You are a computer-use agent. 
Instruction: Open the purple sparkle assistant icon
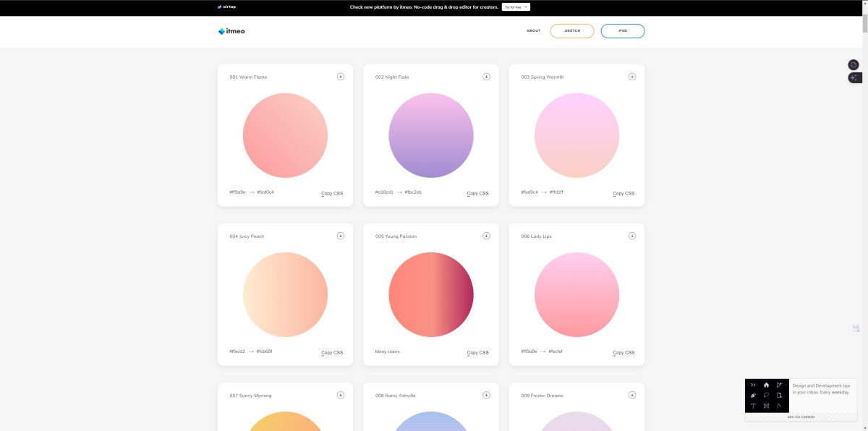pos(854,78)
